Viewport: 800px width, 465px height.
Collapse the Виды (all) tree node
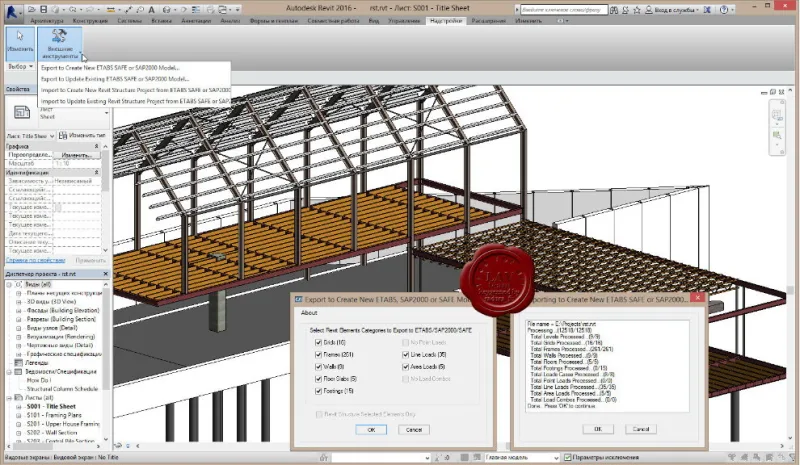point(9,285)
